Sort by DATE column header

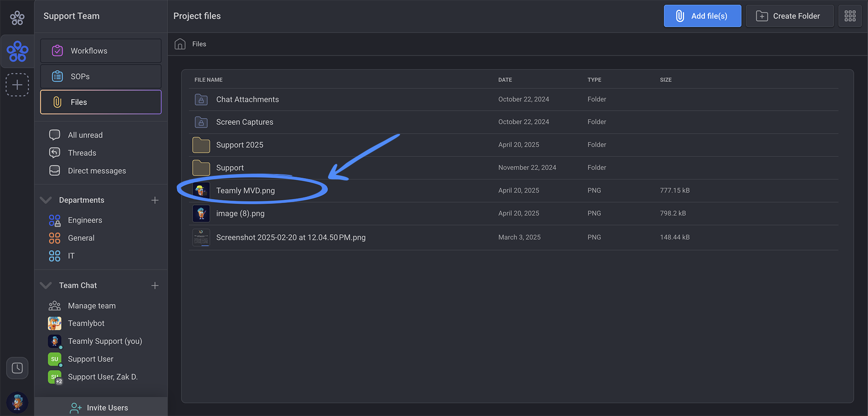point(505,80)
